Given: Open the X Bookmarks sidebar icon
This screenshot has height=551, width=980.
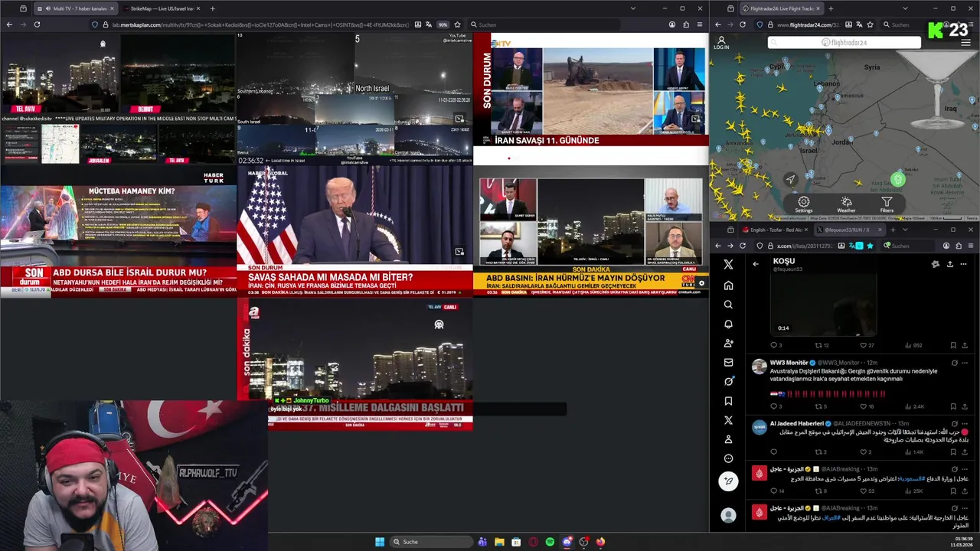Looking at the screenshot, I should pos(728,401).
